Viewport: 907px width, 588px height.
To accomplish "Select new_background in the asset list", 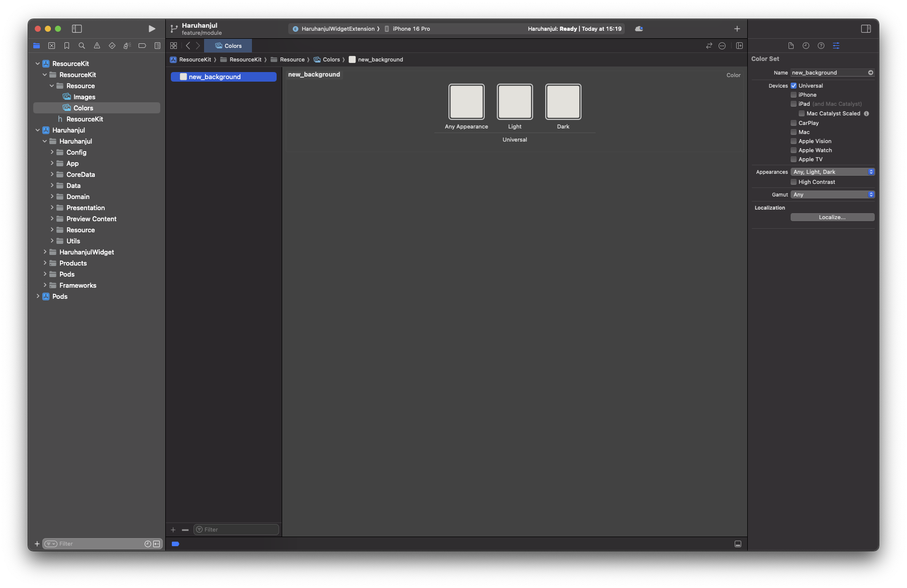I will 224,77.
